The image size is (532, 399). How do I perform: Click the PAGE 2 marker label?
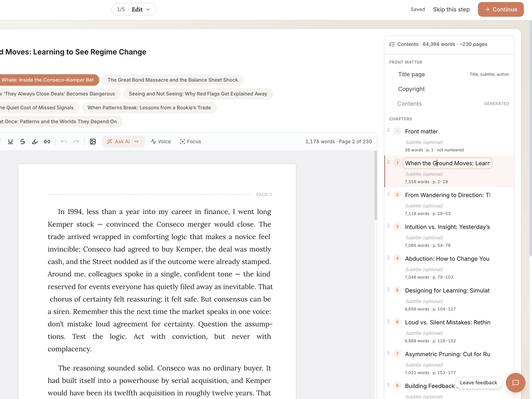point(264,195)
